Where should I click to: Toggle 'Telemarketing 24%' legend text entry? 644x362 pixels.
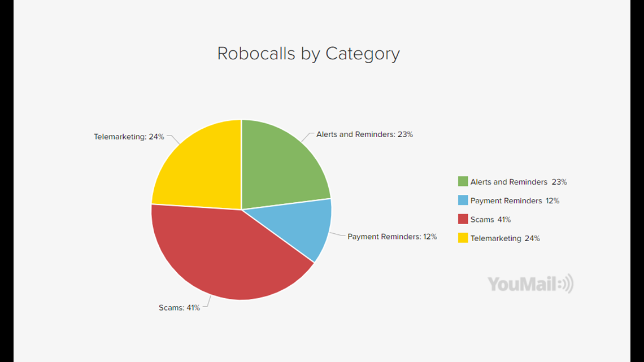coord(505,238)
